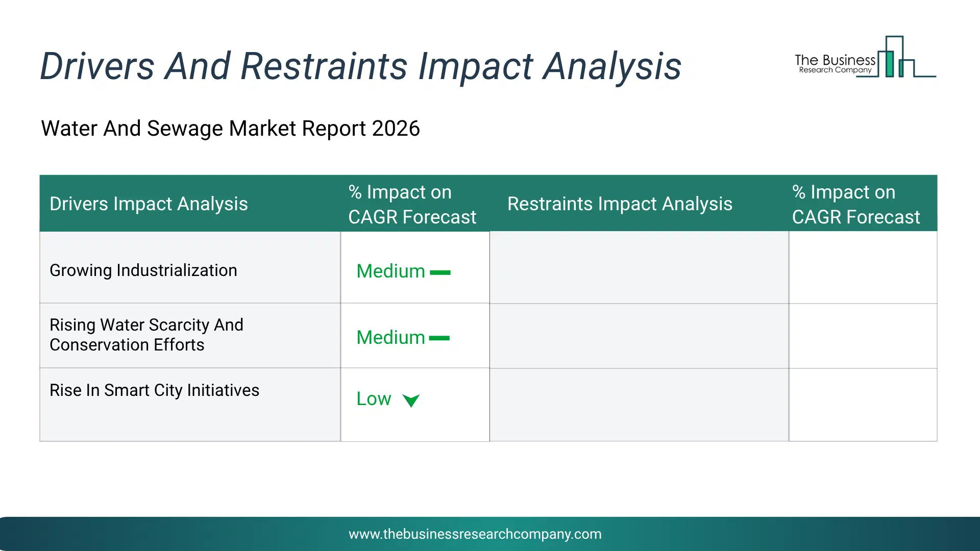
Task: Click 'Low' in the Smart City Initiatives row
Action: pos(374,399)
